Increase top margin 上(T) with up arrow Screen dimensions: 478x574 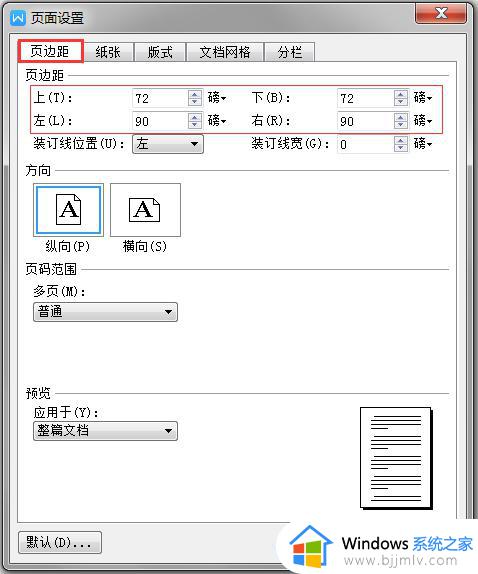pyautogui.click(x=195, y=94)
